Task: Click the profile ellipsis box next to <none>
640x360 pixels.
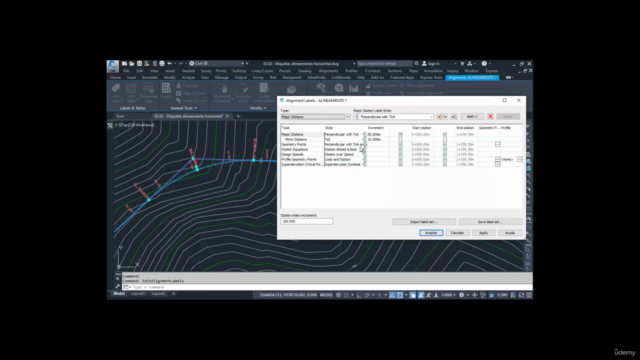Action: (520, 160)
